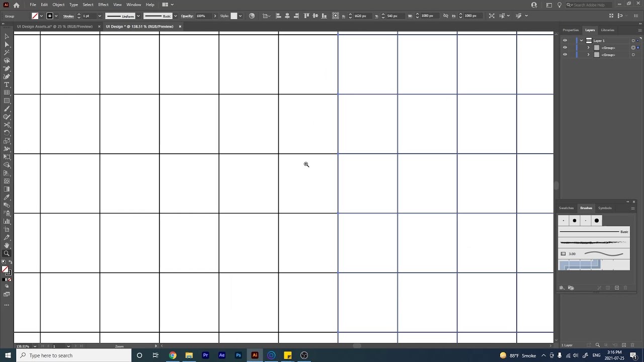Collapse Layer 1 tree arrow
The width and height of the screenshot is (644, 362).
tap(582, 41)
